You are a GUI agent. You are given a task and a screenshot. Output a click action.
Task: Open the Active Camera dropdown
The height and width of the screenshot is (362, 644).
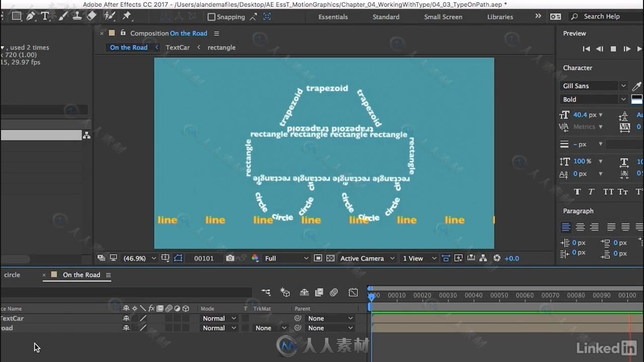point(368,258)
